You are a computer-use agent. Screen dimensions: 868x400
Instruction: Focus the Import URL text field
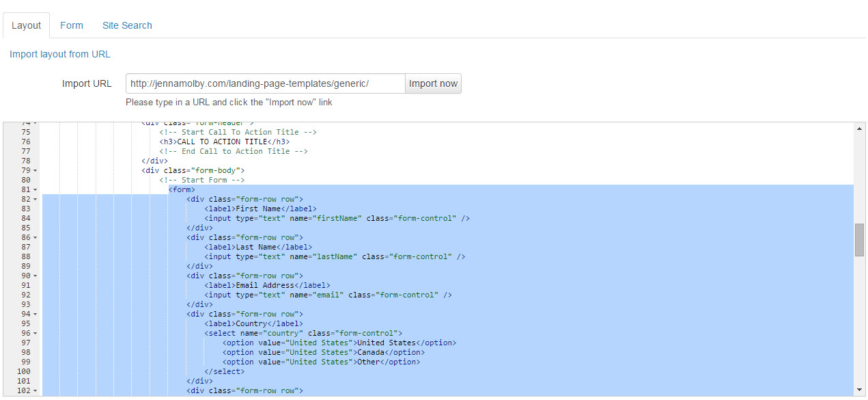265,83
